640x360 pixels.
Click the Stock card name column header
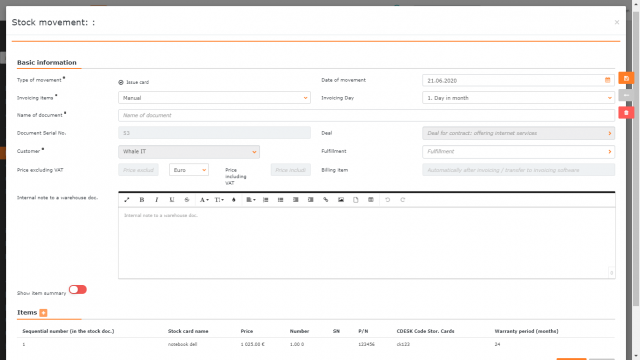(188, 331)
